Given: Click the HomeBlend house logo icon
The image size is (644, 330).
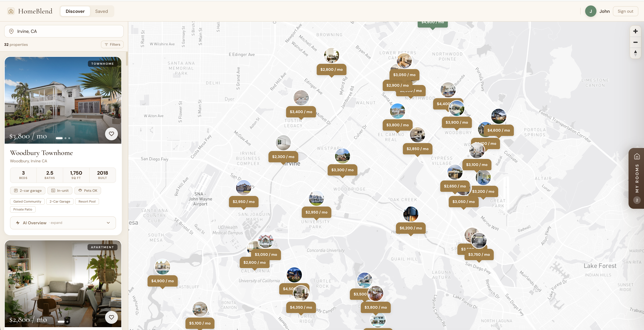Looking at the screenshot, I should [x=11, y=11].
